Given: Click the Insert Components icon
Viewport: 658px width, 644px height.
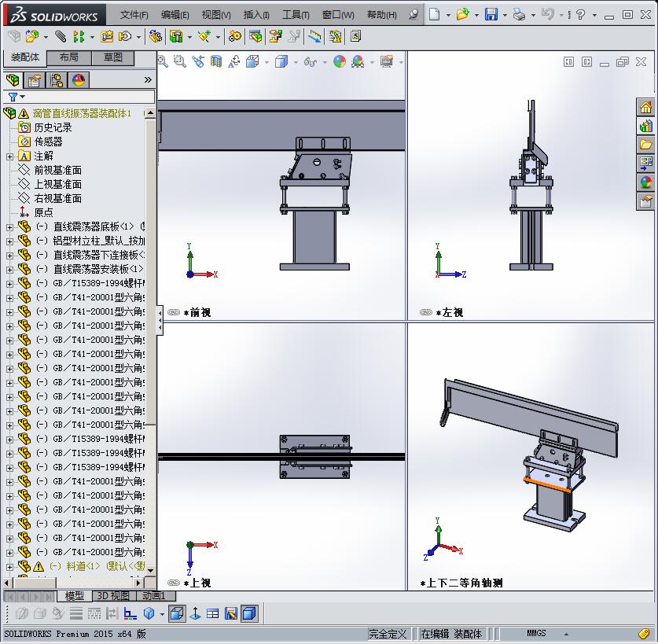Looking at the screenshot, I should pyautogui.click(x=32, y=36).
